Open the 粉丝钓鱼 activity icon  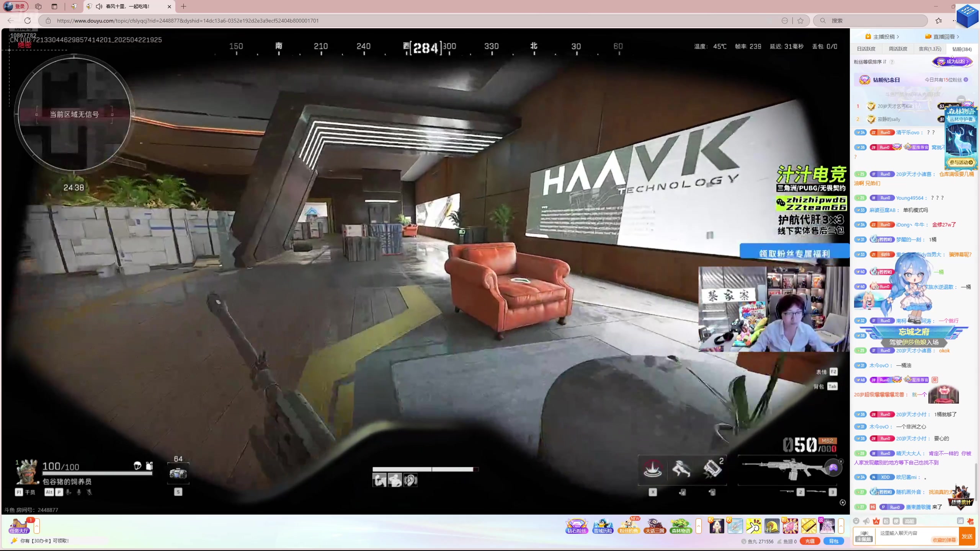629,526
